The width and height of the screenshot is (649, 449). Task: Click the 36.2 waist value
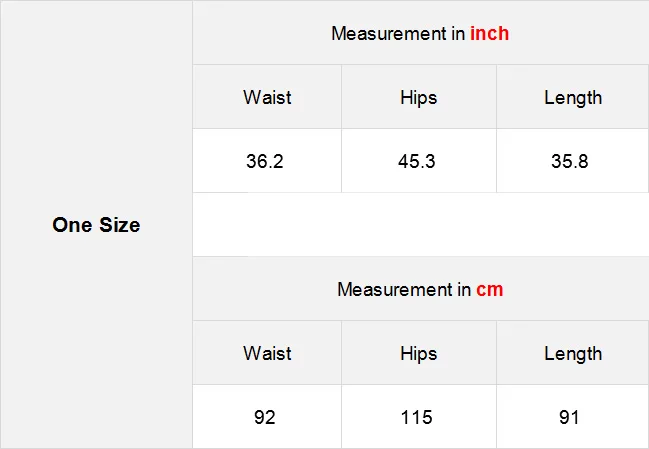(265, 161)
